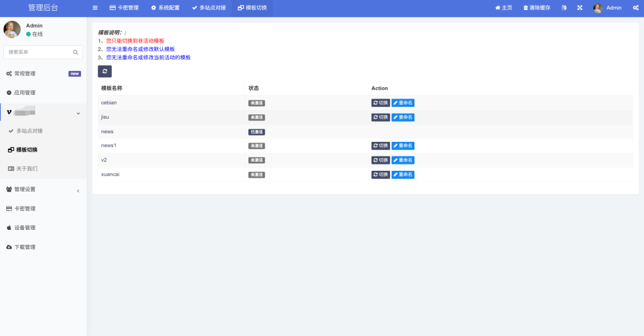Toggle fullscreen mode icon in header
This screenshot has width=644, height=336.
point(580,8)
